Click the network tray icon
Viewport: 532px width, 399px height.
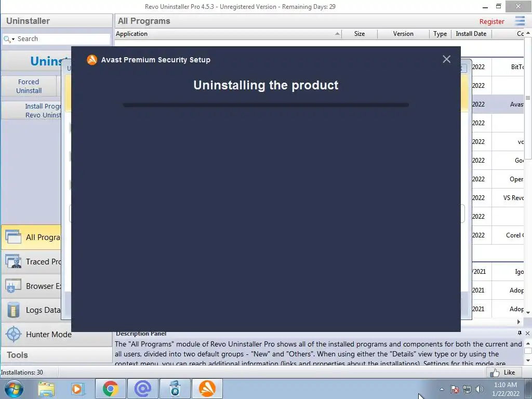coord(467,390)
